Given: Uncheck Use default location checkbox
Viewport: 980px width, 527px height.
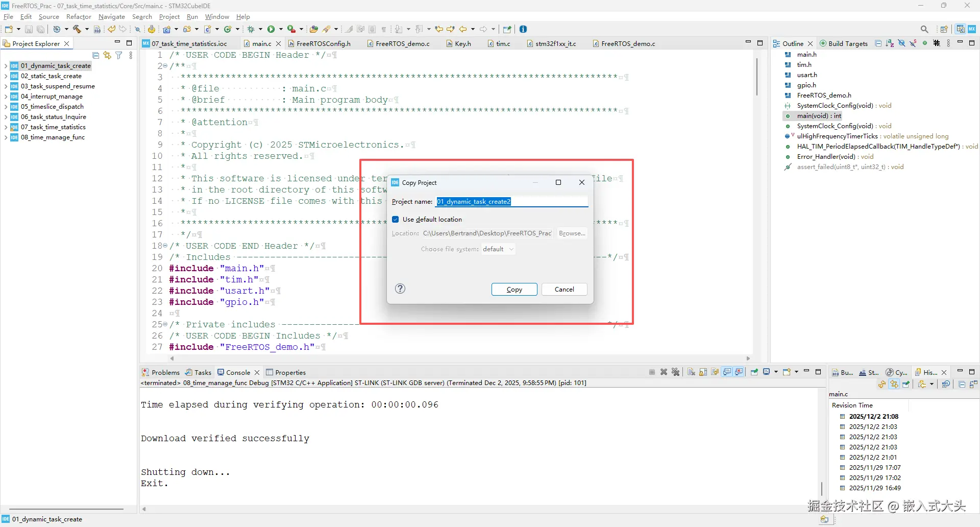Looking at the screenshot, I should coord(396,220).
